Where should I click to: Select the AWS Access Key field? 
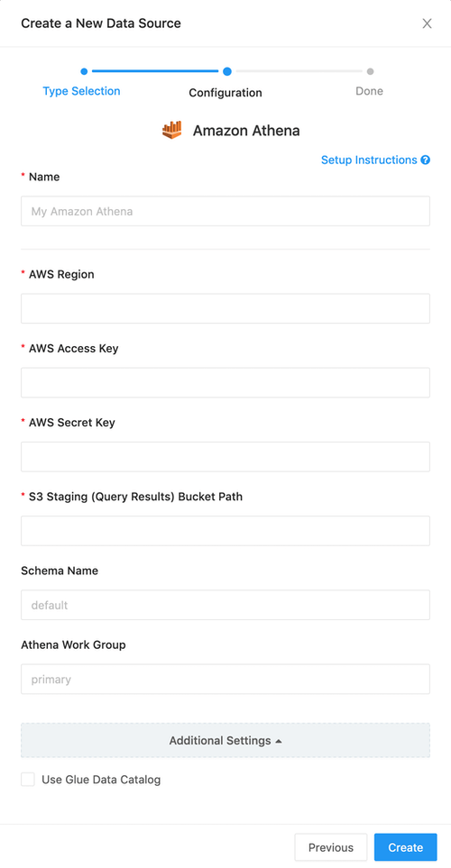pyautogui.click(x=225, y=382)
